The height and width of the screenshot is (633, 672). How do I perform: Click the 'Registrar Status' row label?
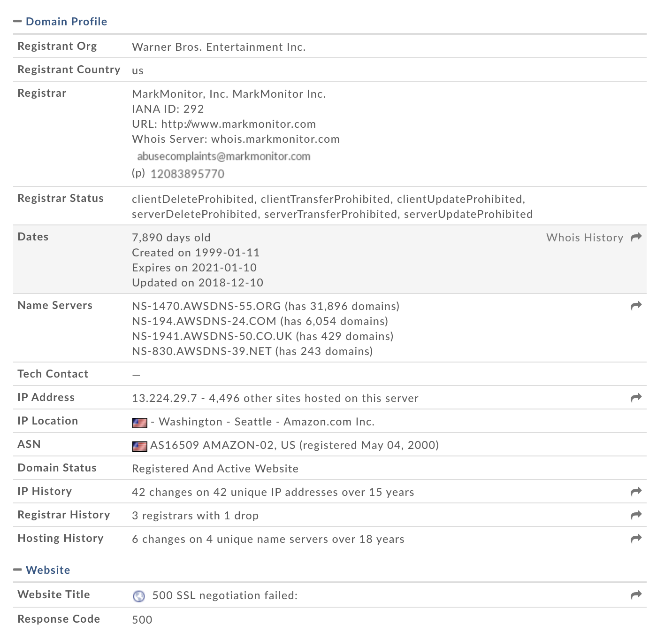click(x=61, y=198)
